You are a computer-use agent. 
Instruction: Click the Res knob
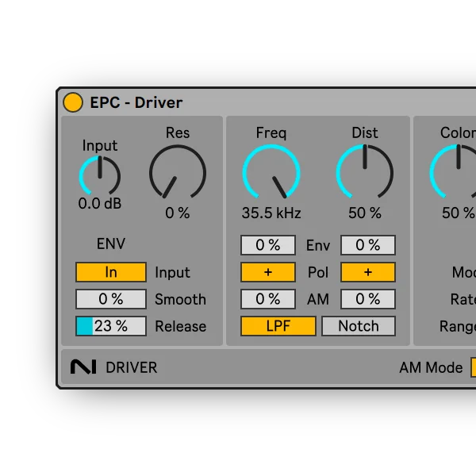[178, 172]
